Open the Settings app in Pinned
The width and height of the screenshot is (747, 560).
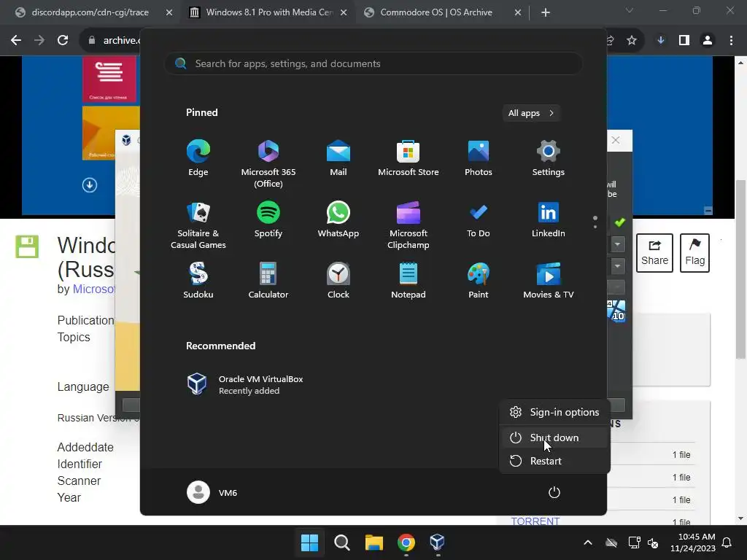pyautogui.click(x=549, y=157)
